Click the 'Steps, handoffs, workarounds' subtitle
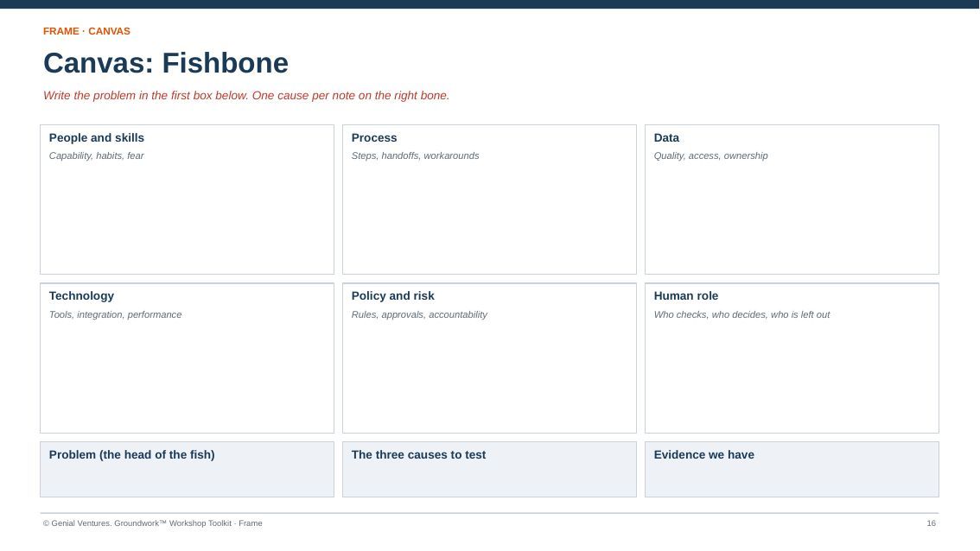The width and height of the screenshot is (980, 551). click(x=415, y=155)
